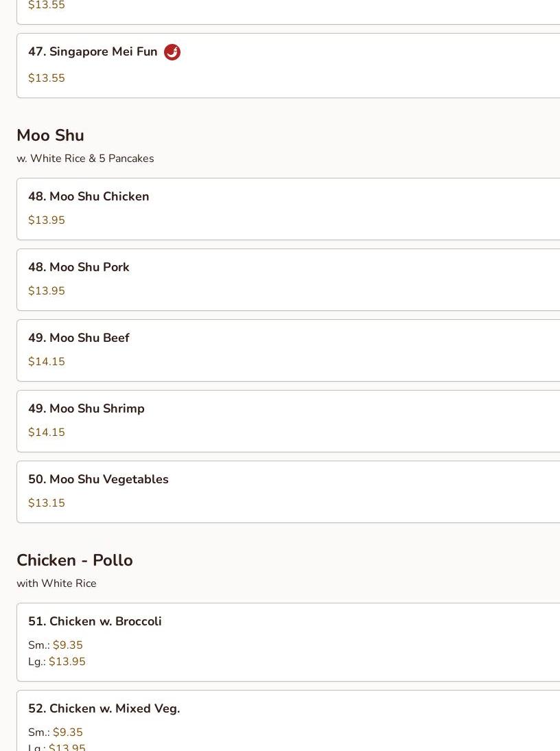Click the "with White Rice" section description
The height and width of the screenshot is (751, 560).
tap(56, 584)
